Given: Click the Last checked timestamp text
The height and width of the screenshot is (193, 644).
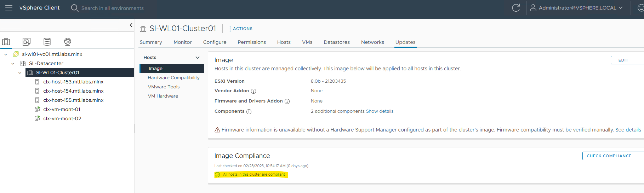Looking at the screenshot, I should [261, 166].
